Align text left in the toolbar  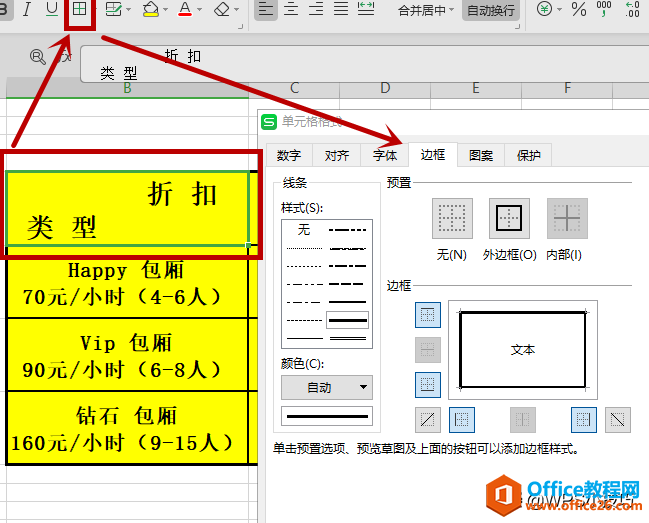click(x=266, y=9)
